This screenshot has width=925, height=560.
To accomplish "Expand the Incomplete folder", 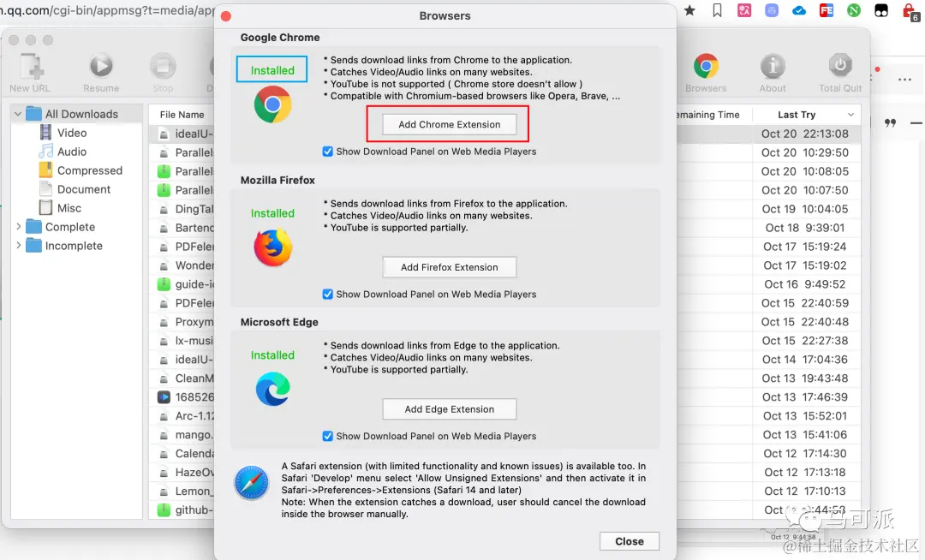I will [18, 246].
